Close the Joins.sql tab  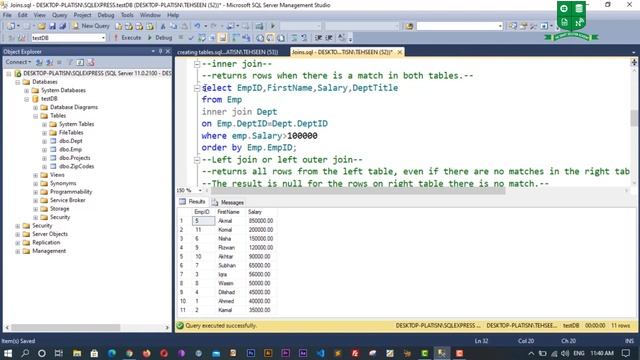(x=400, y=52)
